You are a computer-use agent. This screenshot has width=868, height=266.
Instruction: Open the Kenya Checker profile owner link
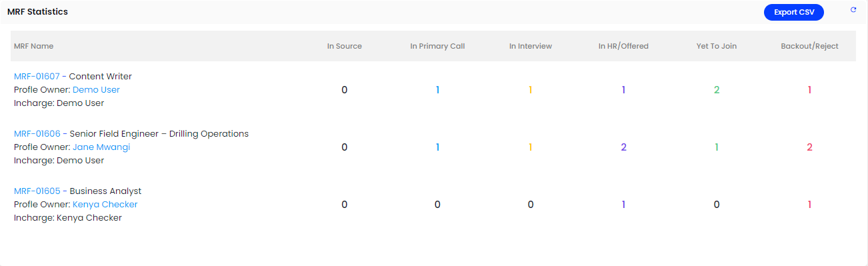(105, 205)
